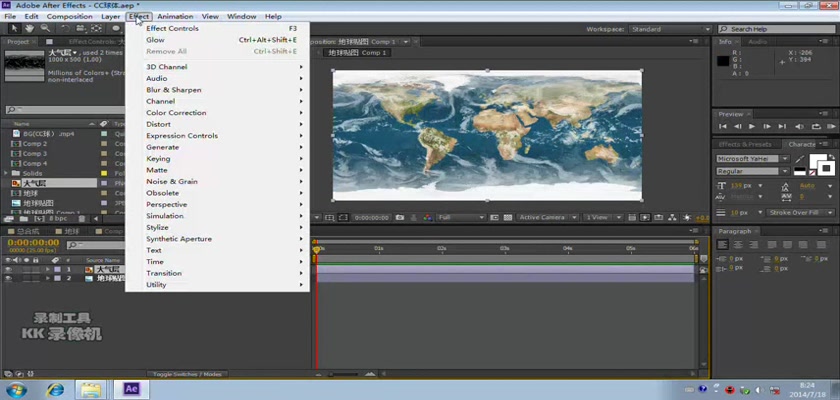Image resolution: width=840 pixels, height=400 pixels.
Task: Click the 8 bpc color depth button
Action: pyautogui.click(x=58, y=218)
